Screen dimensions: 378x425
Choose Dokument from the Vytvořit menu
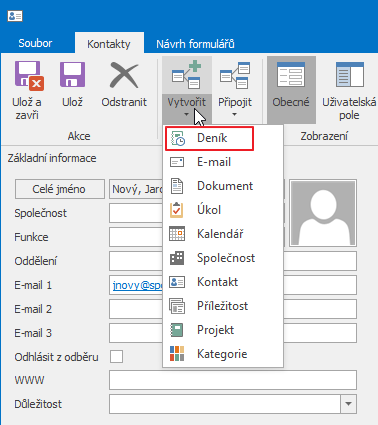click(x=223, y=186)
